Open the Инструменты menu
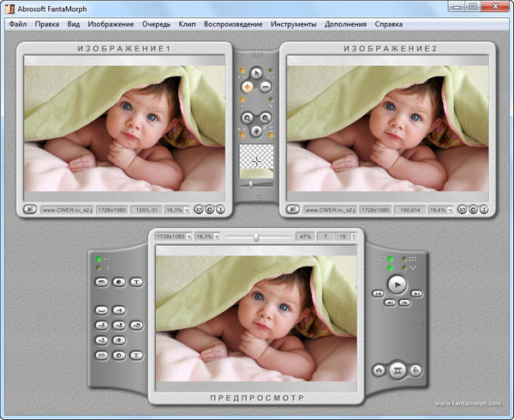Screen dimensions: 514x420 pos(293,24)
